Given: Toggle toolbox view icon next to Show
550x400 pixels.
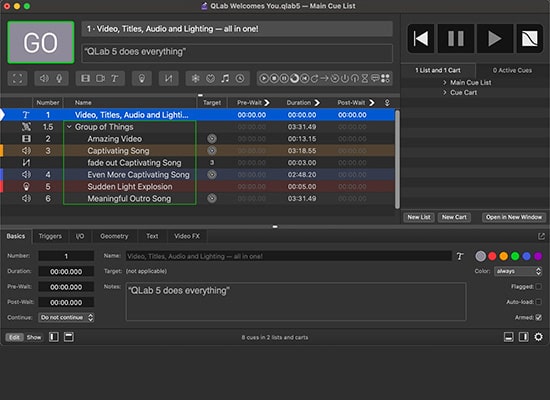Looking at the screenshot, I should click(54, 337).
